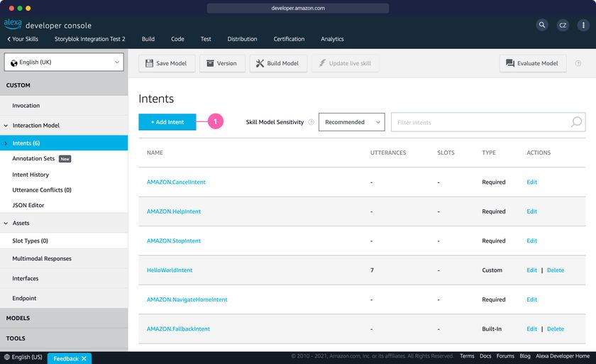Expand the Intents (6) tree item
Image resolution: width=596 pixels, height=364 pixels.
[x=6, y=143]
